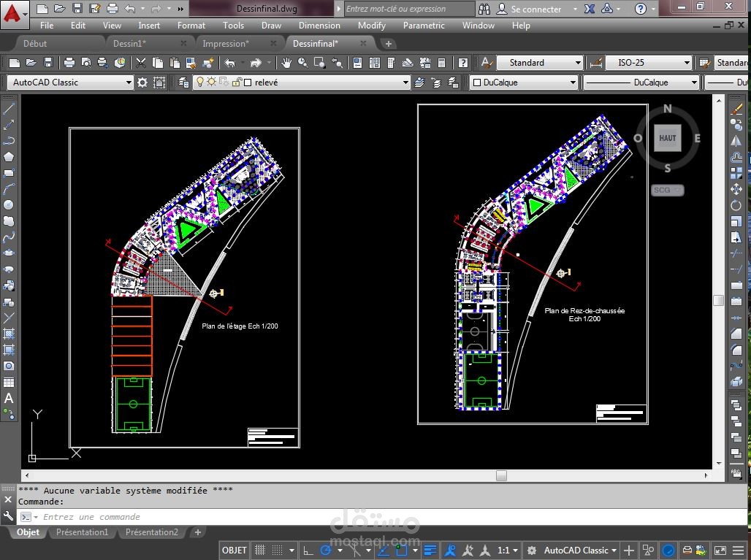Expand the relevé layer dropdown
This screenshot has width=751, height=560.
click(405, 83)
